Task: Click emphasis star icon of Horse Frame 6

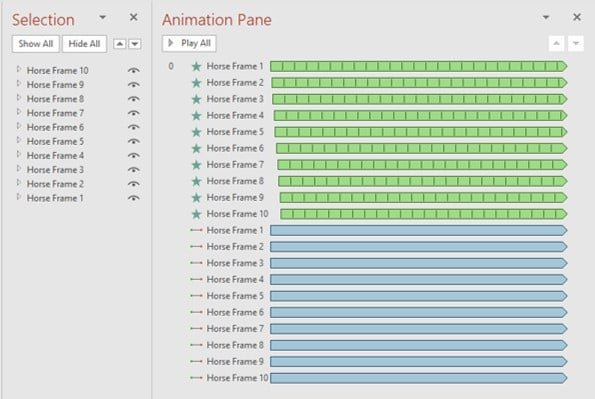Action: point(196,148)
